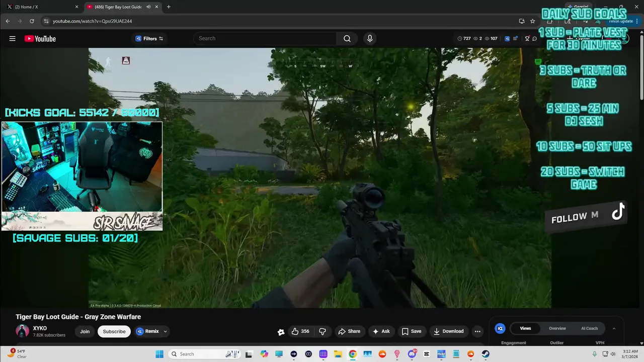This screenshot has width=644, height=362.
Task: Click Finish update in Chrome toolbar
Action: pyautogui.click(x=620, y=21)
